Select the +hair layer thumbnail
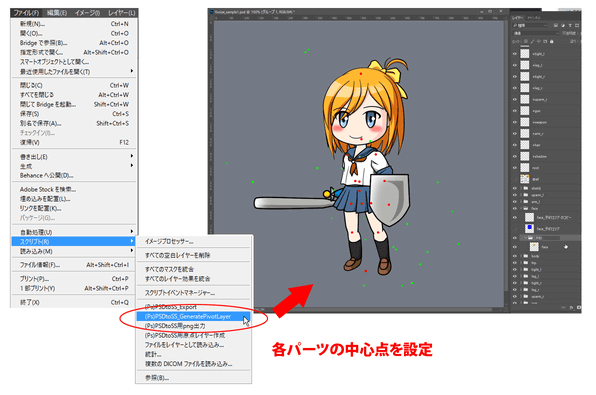 click(525, 145)
